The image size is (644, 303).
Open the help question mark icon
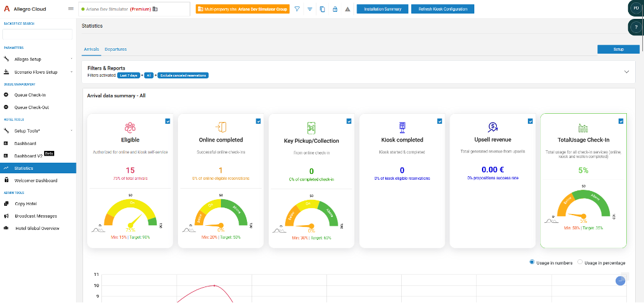click(x=636, y=27)
